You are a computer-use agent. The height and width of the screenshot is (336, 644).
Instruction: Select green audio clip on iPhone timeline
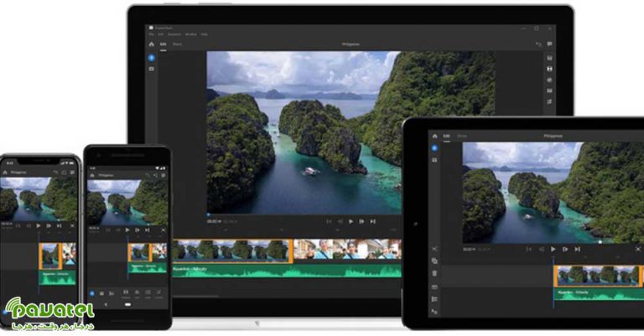click(x=58, y=277)
